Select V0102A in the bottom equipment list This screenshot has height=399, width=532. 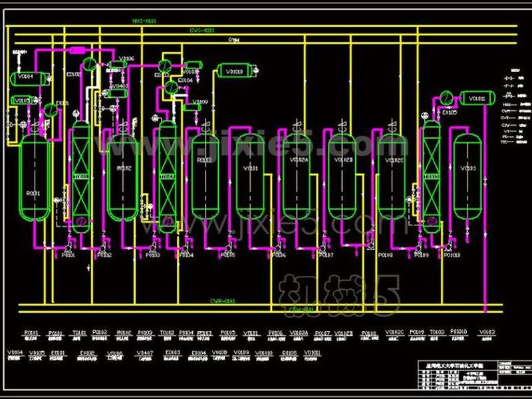299,333
